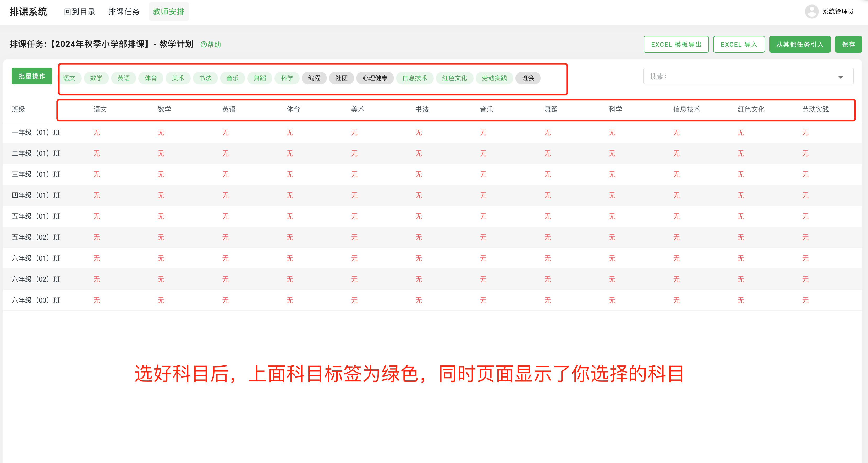Disable the 红色文化 subject tag
The width and height of the screenshot is (868, 463).
[x=454, y=78]
